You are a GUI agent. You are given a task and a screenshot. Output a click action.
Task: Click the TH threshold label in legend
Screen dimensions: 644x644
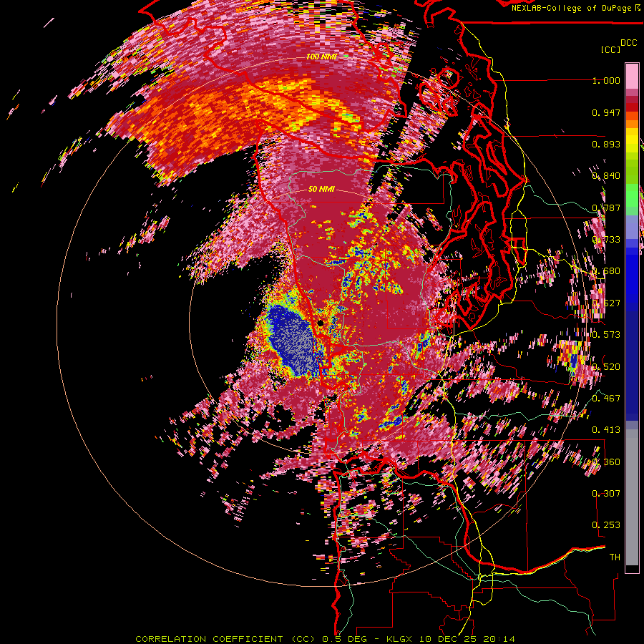[x=615, y=557]
